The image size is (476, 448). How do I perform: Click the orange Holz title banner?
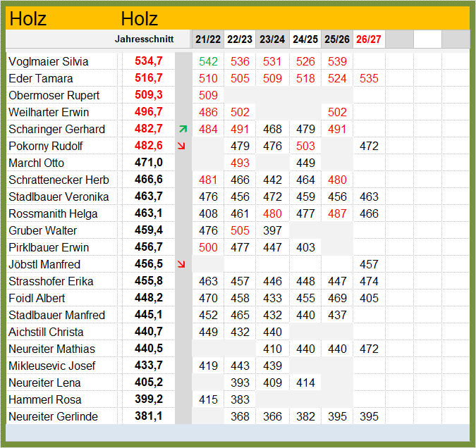tap(238, 18)
